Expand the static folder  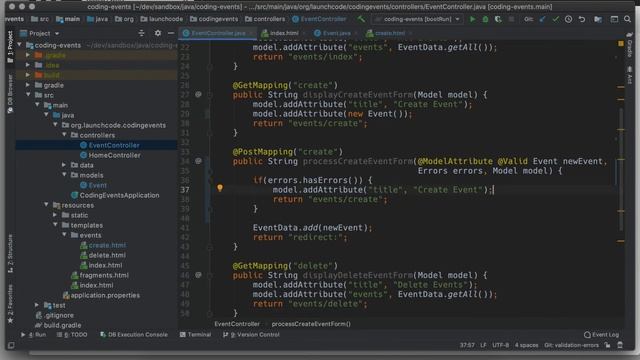coord(55,215)
